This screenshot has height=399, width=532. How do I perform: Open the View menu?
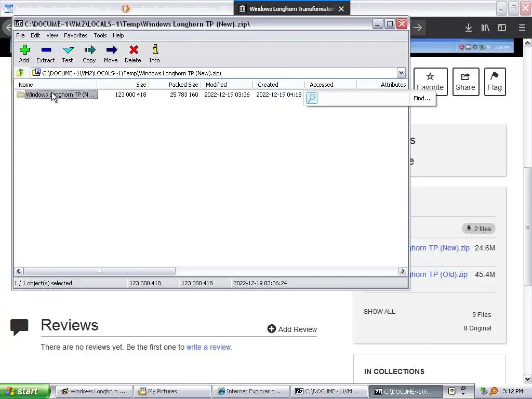click(52, 35)
